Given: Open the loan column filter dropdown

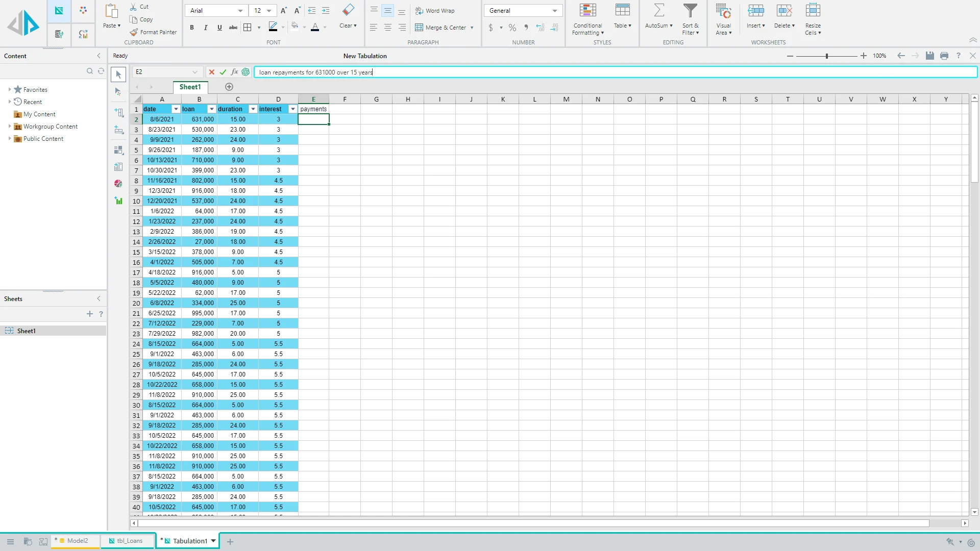Looking at the screenshot, I should [x=211, y=109].
